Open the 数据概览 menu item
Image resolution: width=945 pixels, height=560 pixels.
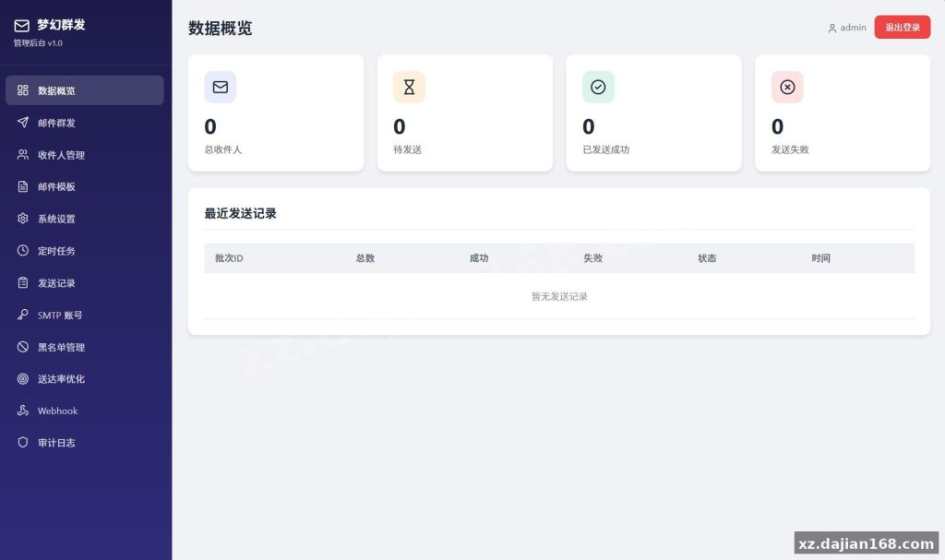84,90
